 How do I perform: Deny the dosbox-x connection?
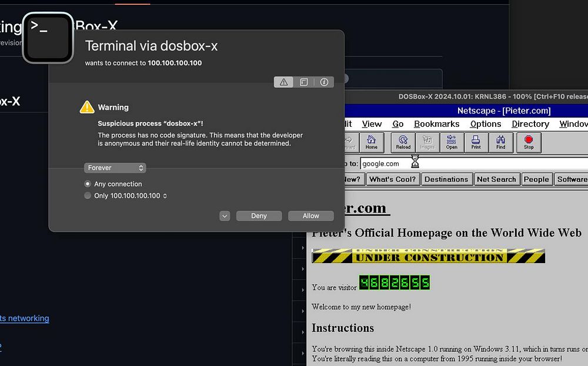(259, 216)
